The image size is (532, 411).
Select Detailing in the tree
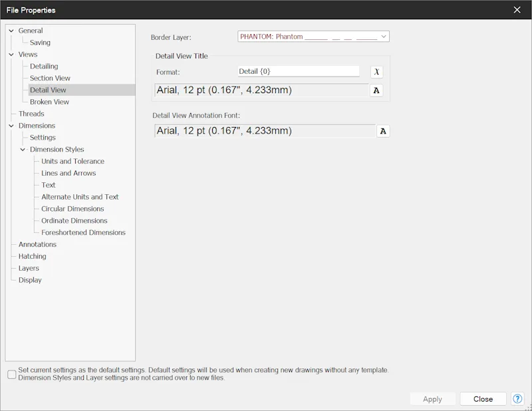tap(44, 67)
